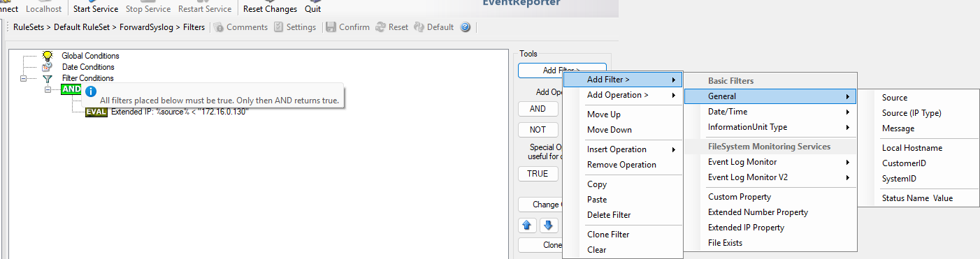Click the Reset toolbar item

pos(392,27)
